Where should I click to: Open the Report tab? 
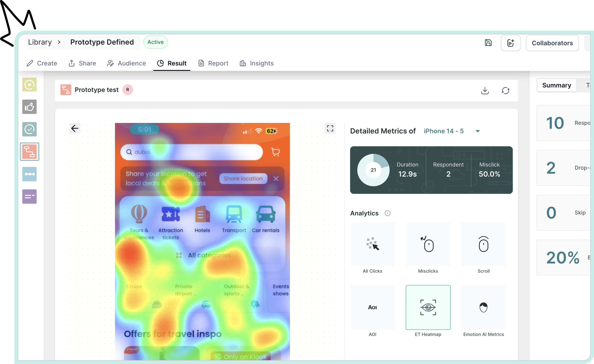[x=213, y=63]
